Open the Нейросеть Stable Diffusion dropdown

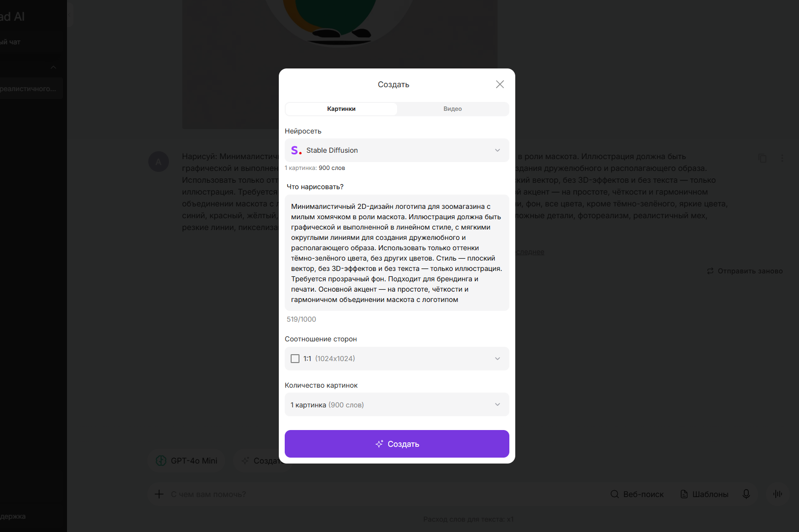click(x=397, y=150)
